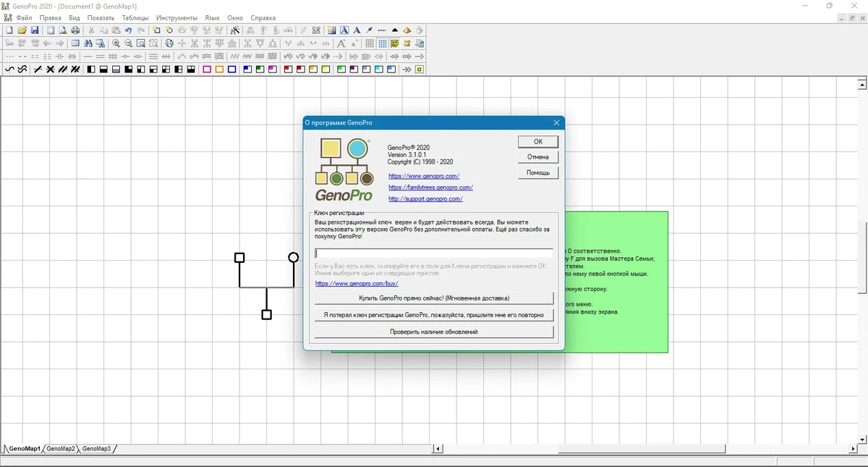The width and height of the screenshot is (868, 467).
Task: Undo the last action via blue arrow
Action: [x=128, y=30]
